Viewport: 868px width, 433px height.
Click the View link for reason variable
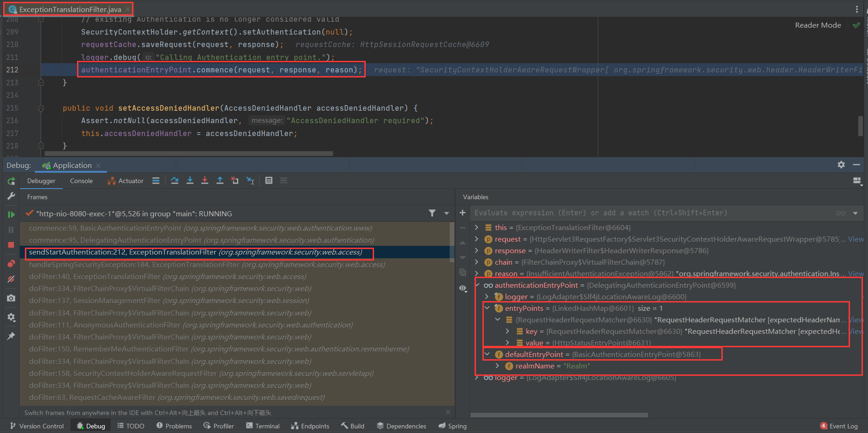click(x=856, y=273)
